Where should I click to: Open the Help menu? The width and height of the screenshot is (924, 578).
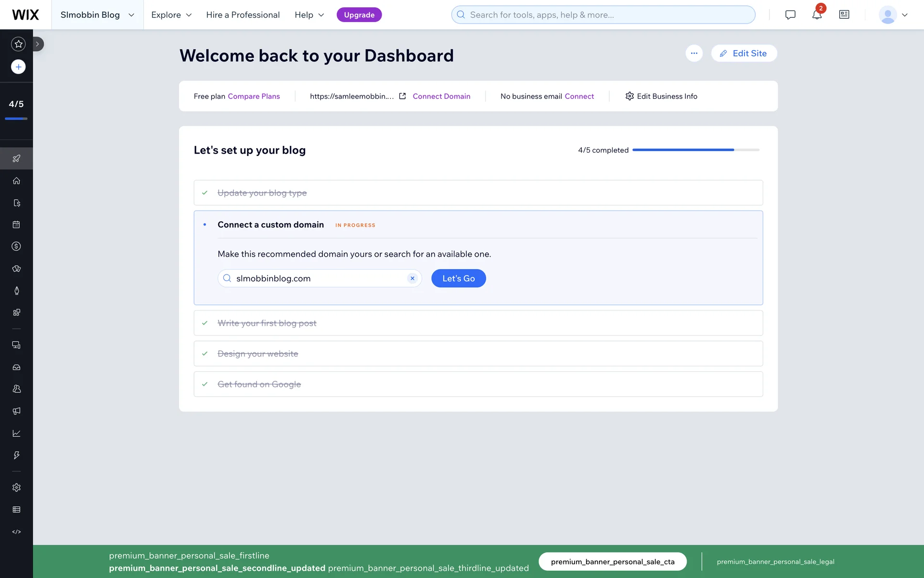(309, 15)
